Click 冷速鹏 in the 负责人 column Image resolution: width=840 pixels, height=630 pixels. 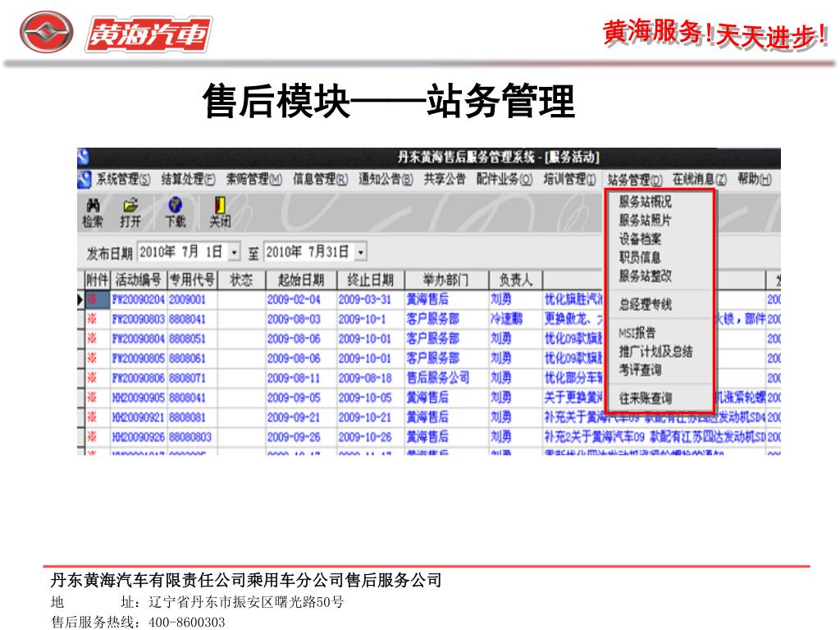[x=506, y=319]
